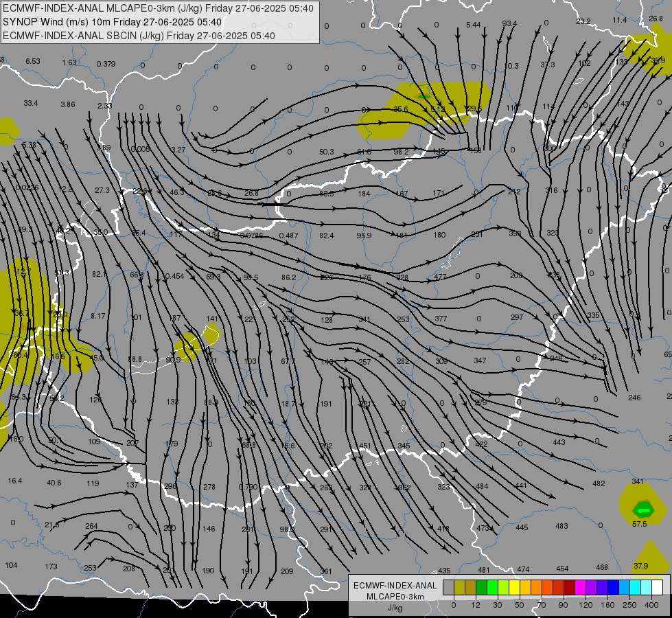Click the map value '5.44'

[473, 25]
